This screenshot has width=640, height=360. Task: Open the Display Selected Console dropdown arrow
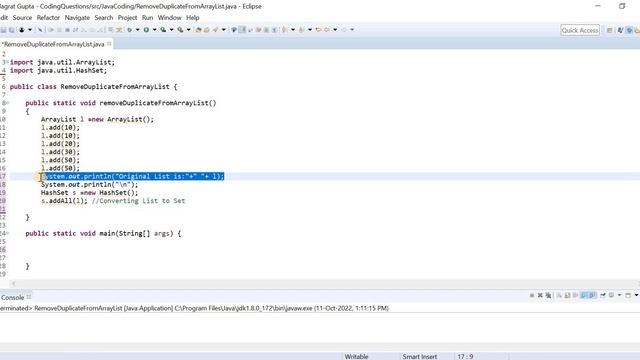620,295
